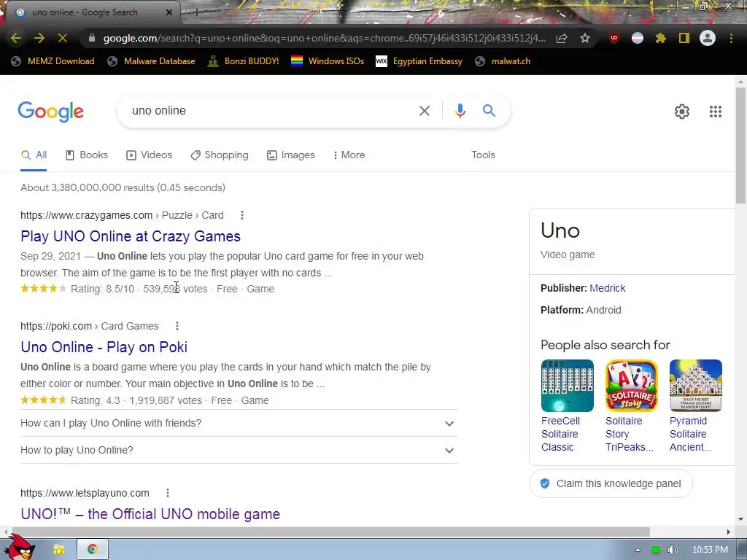Submit search with the magnifier icon
Image resolution: width=747 pixels, height=560 pixels.
pos(489,111)
